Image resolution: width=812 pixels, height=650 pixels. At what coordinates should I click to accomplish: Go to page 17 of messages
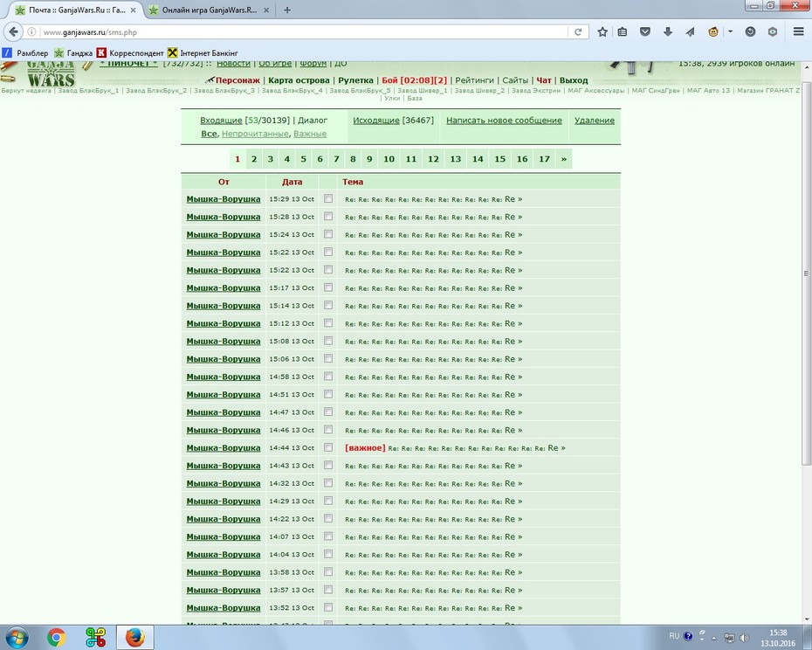point(544,159)
